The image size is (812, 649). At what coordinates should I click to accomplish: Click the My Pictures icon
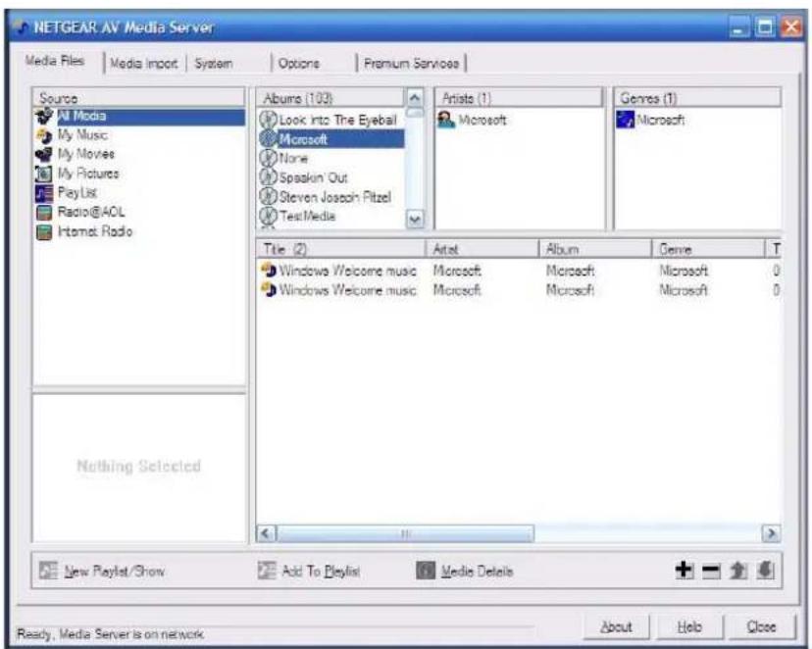[x=44, y=174]
